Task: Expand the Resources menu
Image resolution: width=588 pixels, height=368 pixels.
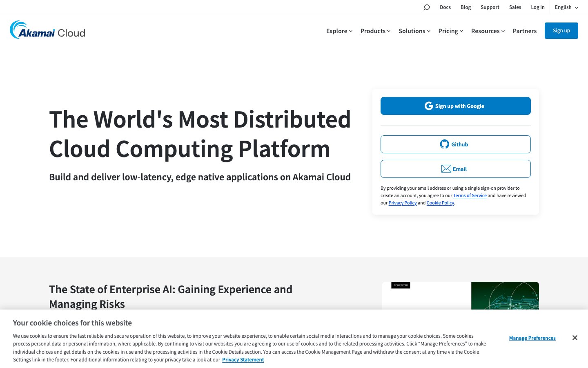Action: pos(488,31)
